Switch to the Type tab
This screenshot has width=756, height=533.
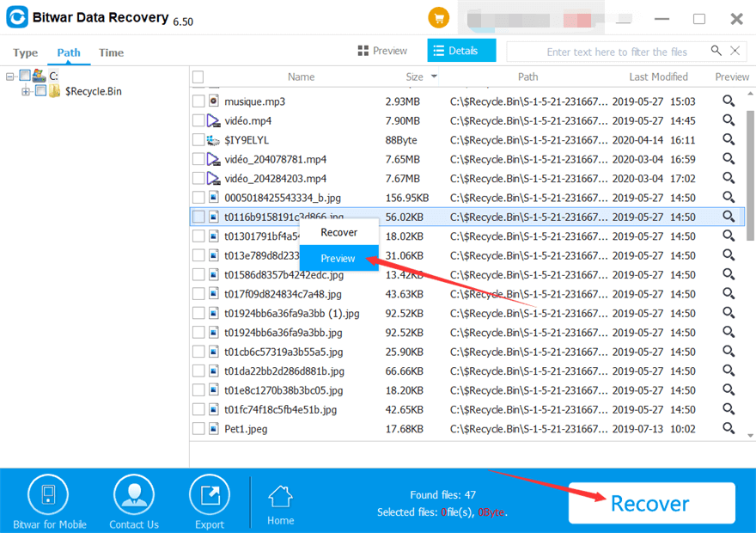(x=25, y=52)
